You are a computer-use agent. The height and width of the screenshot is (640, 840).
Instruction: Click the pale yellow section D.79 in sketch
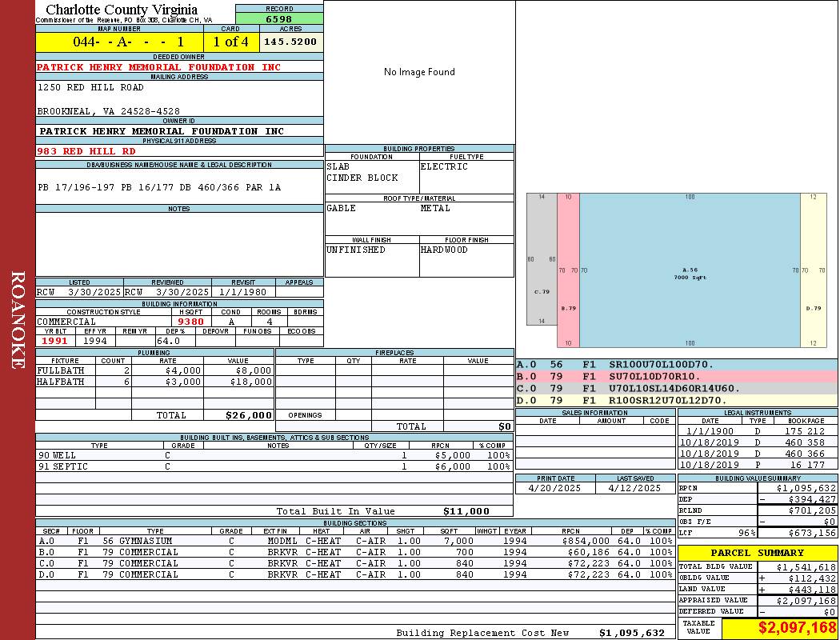coord(814,270)
